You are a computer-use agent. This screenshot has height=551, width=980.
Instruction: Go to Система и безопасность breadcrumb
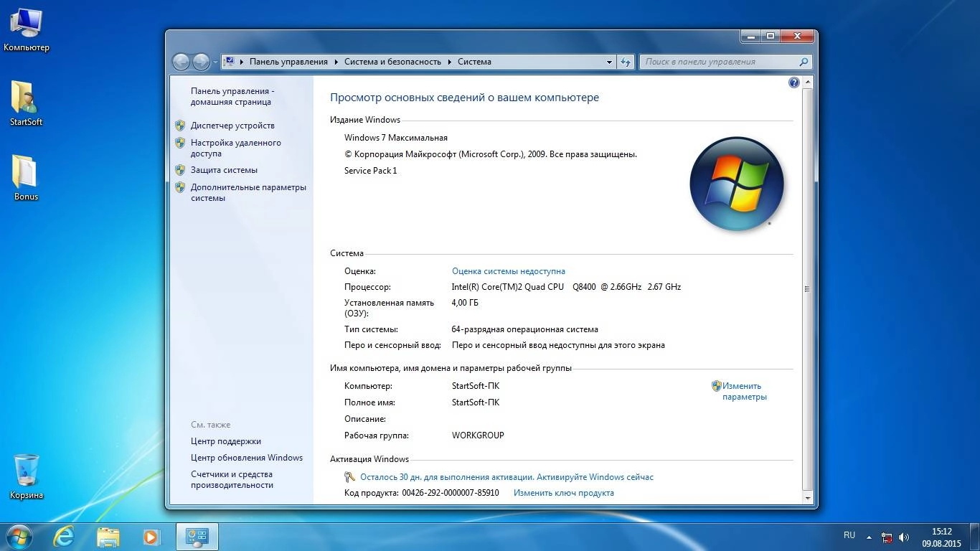(x=392, y=62)
